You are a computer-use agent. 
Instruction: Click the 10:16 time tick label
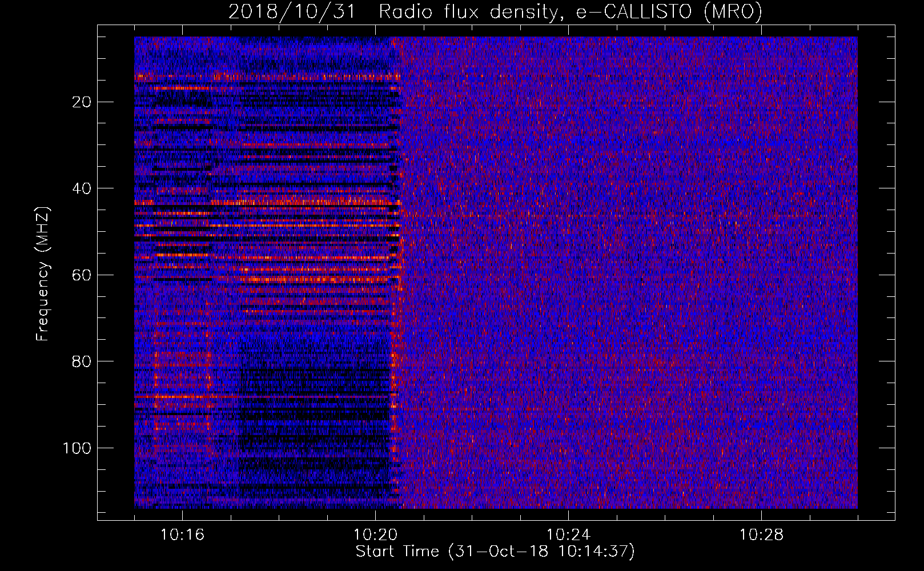182,535
